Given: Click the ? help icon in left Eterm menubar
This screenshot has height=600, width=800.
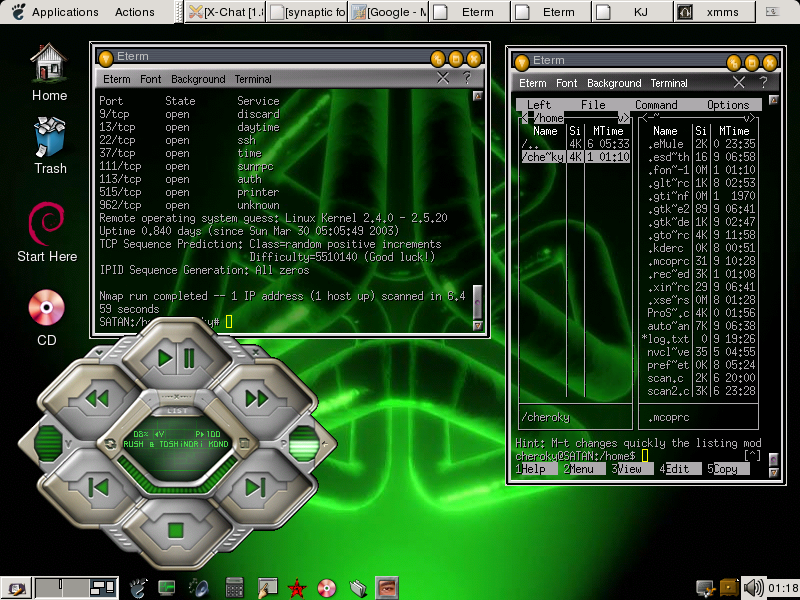Looking at the screenshot, I should point(466,78).
